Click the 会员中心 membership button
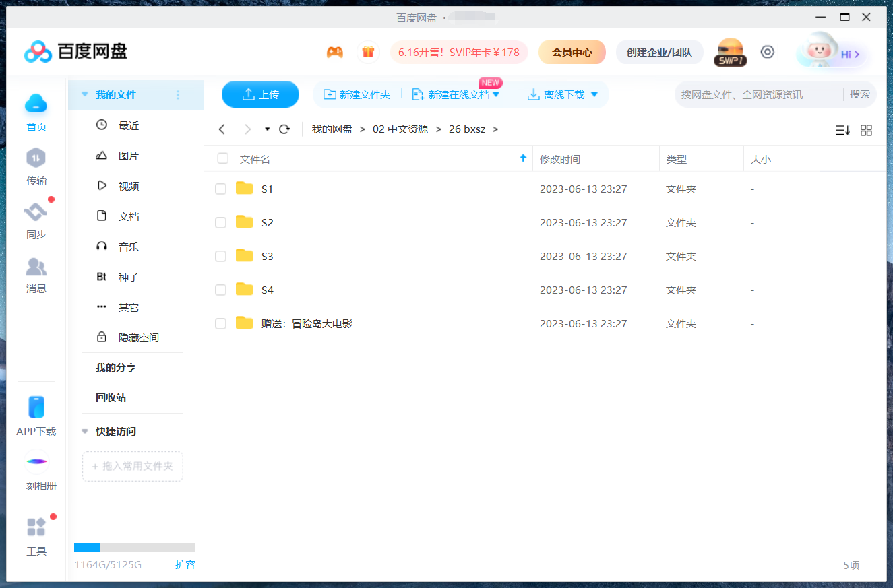 [572, 51]
